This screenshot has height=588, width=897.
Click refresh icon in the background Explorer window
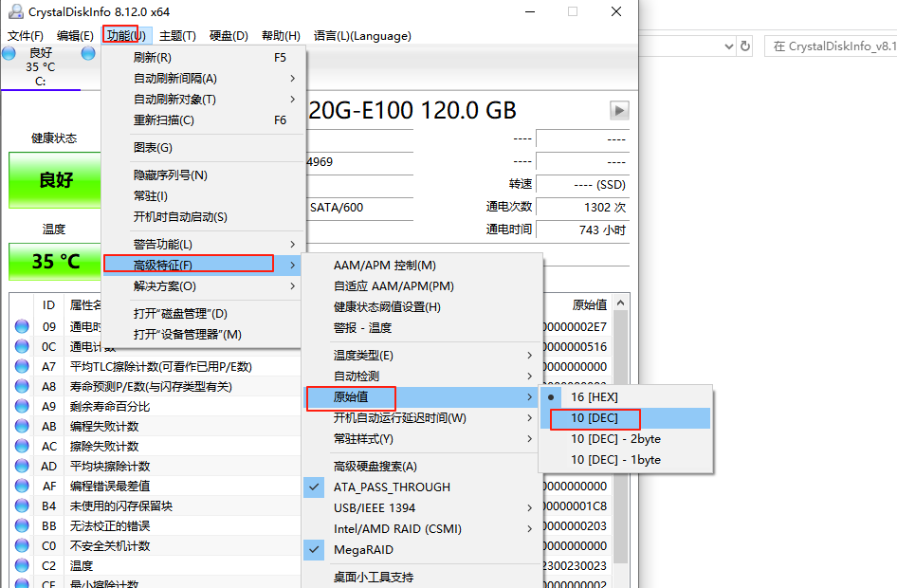745,46
